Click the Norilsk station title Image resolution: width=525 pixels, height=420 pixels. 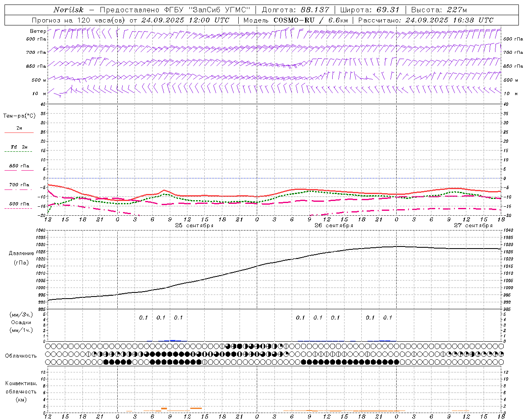coord(68,10)
